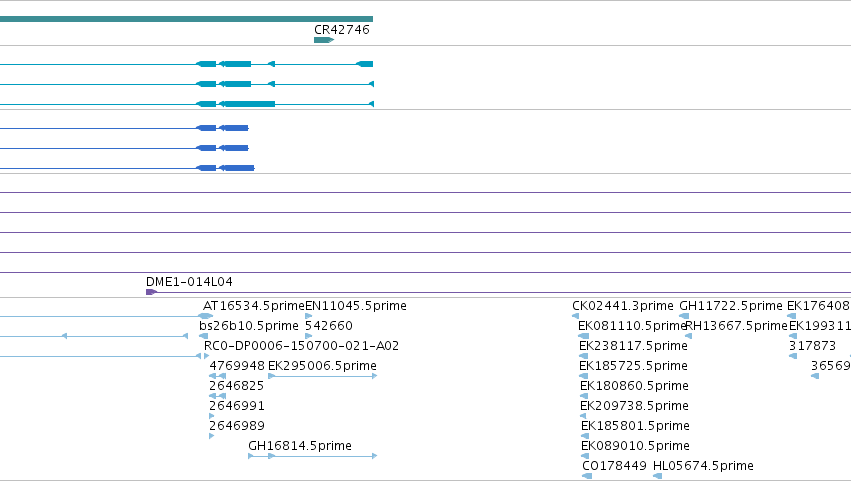The height and width of the screenshot is (481, 851).
Task: Select the DME1-014L04 feature label
Action: coord(189,282)
